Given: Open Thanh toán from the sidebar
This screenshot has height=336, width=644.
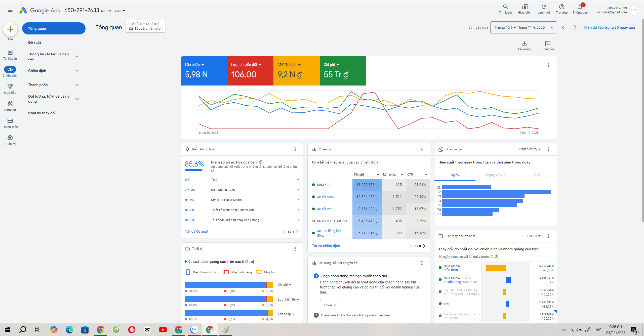Looking at the screenshot, I should [x=10, y=123].
